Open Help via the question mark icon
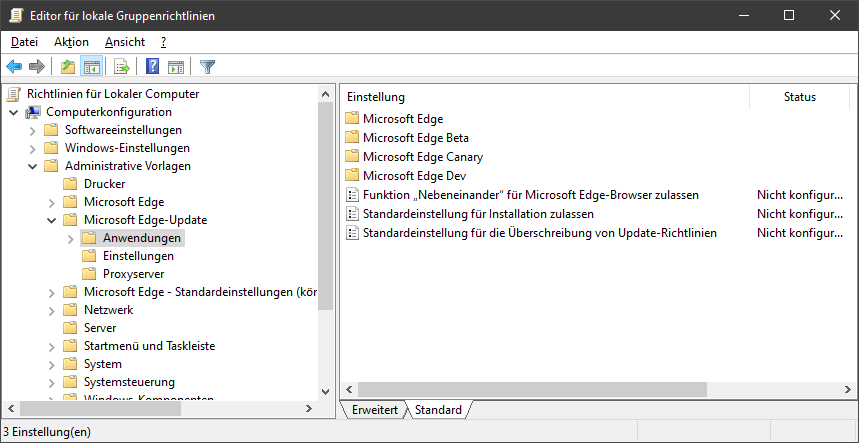Image resolution: width=859 pixels, height=443 pixels. 153,67
